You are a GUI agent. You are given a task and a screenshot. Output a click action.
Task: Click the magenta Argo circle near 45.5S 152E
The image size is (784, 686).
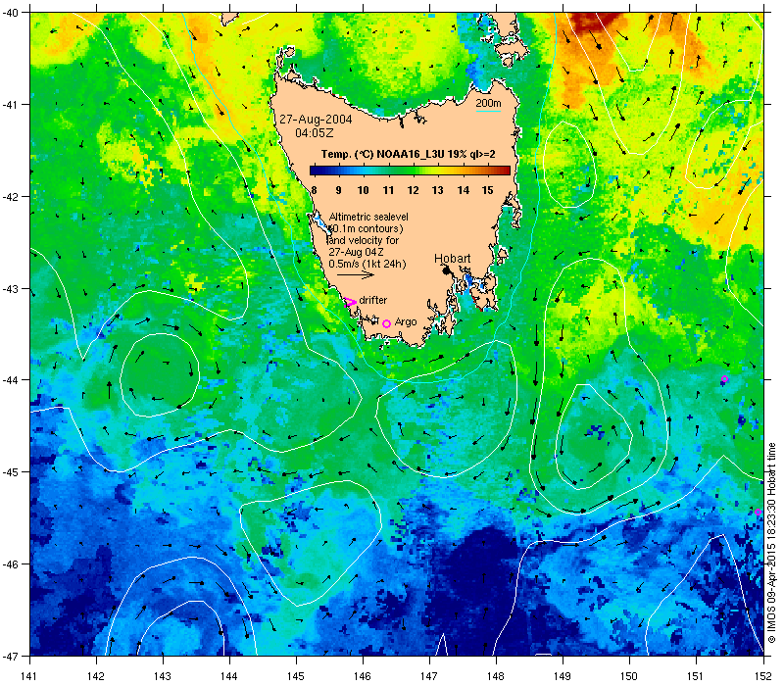tap(758, 512)
